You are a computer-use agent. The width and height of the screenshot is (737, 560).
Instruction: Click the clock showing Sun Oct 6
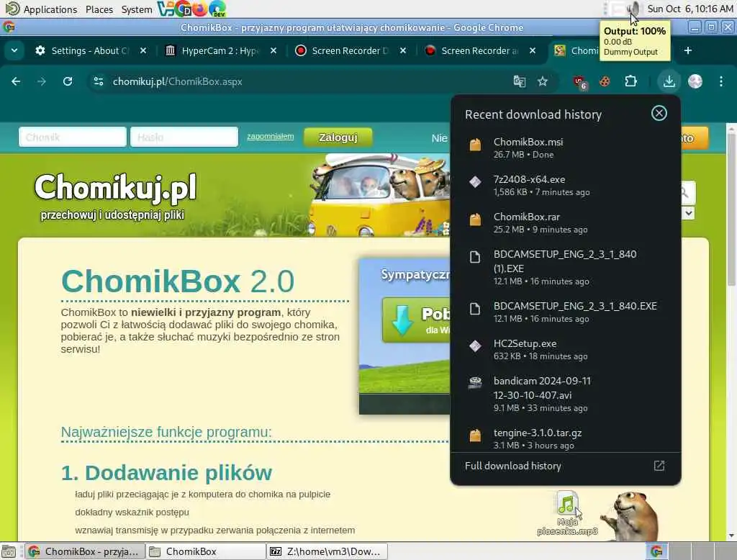pos(690,9)
